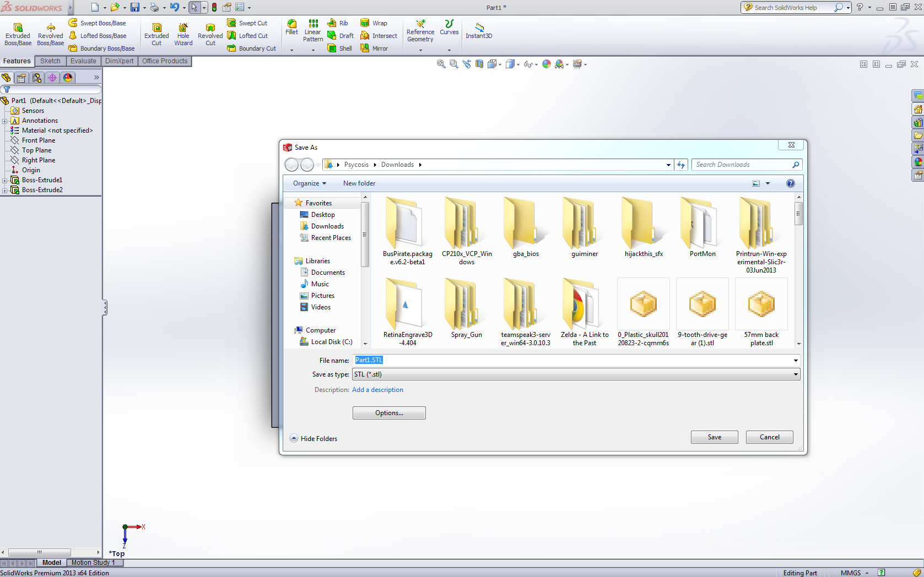Open the Save as type dropdown
This screenshot has height=577, width=924.
pyautogui.click(x=576, y=374)
